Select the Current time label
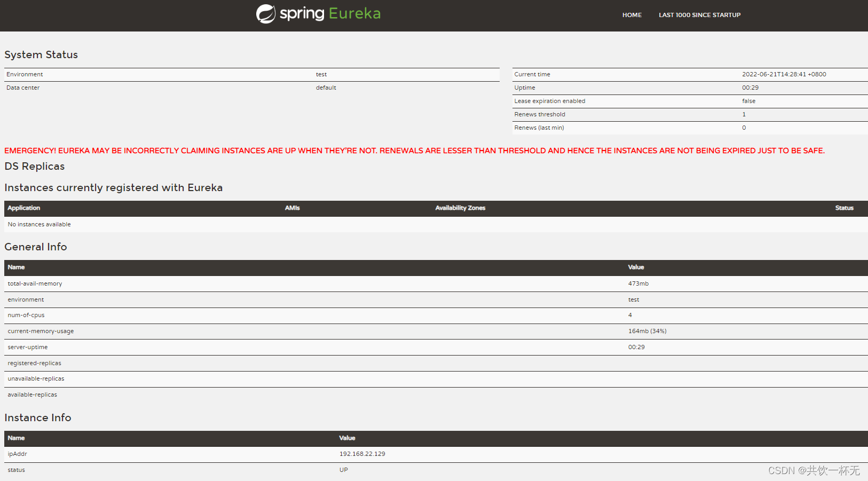 [x=532, y=74]
